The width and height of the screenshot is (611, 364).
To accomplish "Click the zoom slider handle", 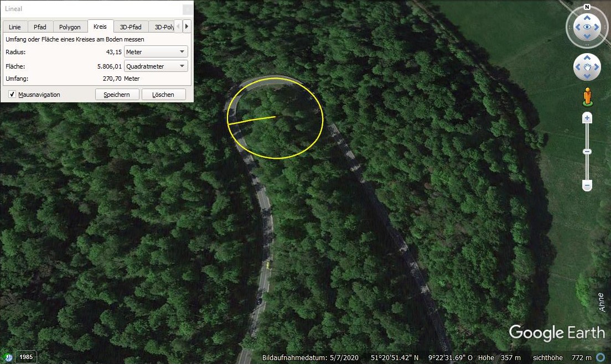I will 587,152.
